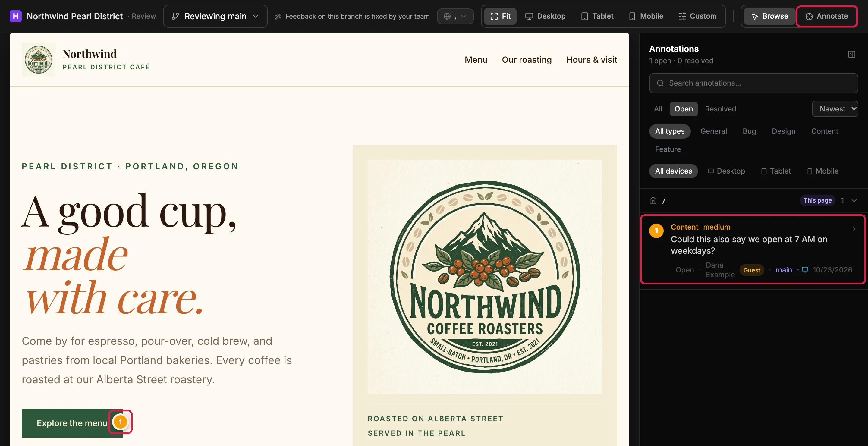The image size is (868, 446).
Task: Open the Menu nav link
Action: pyautogui.click(x=476, y=60)
